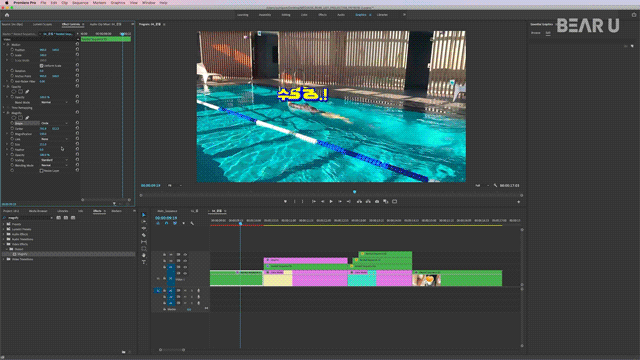Select the pen mask tool under Magnify

click(x=27, y=118)
